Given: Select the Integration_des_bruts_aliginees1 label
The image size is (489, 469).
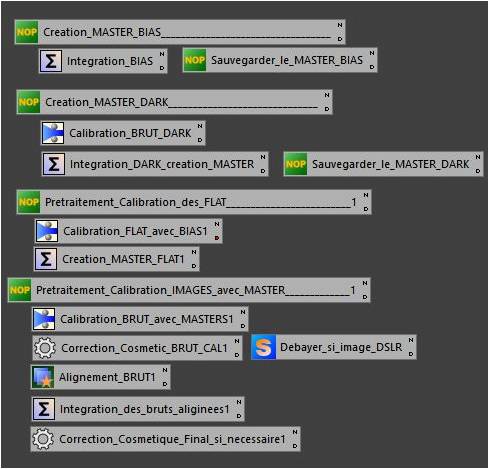Looking at the screenshot, I should click(x=145, y=409).
